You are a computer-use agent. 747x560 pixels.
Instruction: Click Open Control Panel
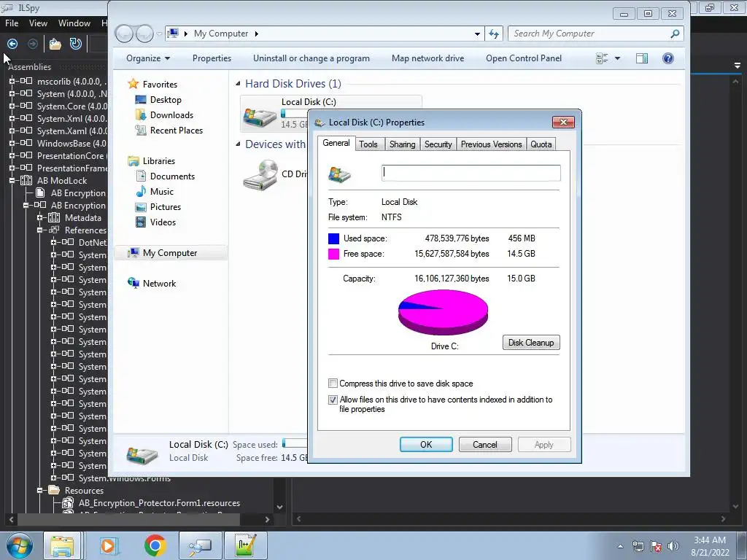[523, 58]
